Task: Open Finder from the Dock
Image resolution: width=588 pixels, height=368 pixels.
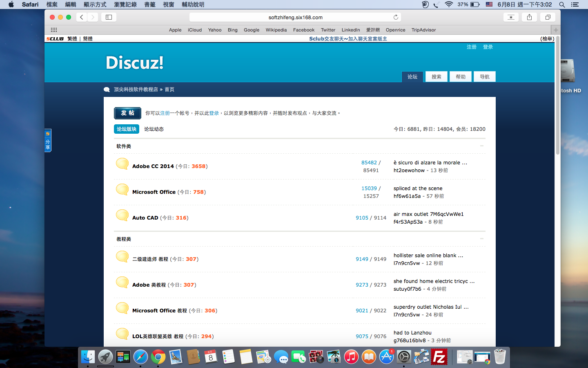Action: click(x=88, y=357)
